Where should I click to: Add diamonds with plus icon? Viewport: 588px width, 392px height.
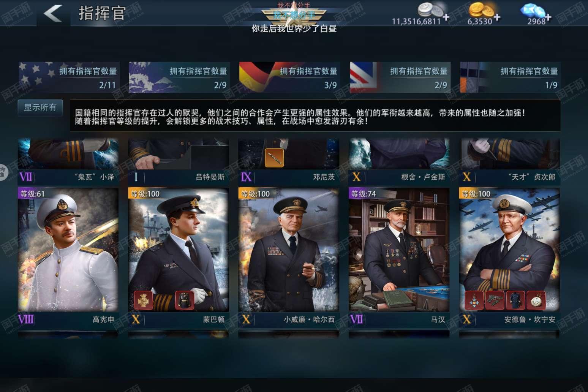548,17
